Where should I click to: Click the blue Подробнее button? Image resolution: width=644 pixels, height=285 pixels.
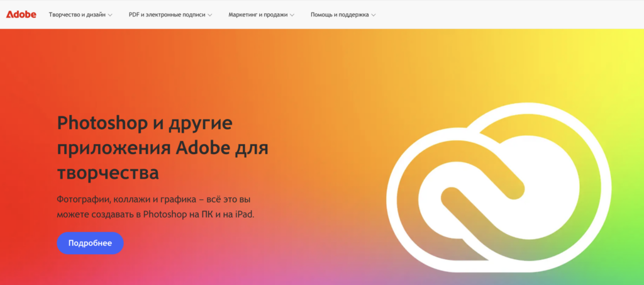click(90, 243)
